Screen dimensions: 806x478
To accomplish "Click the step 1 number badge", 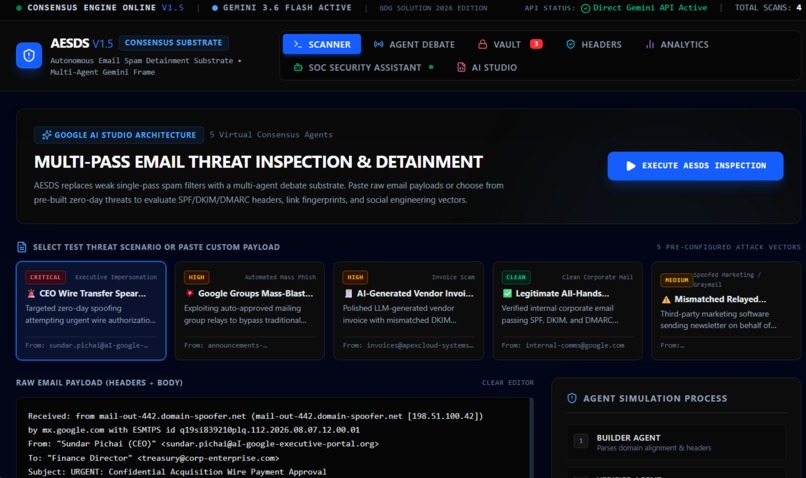I will coord(581,440).
